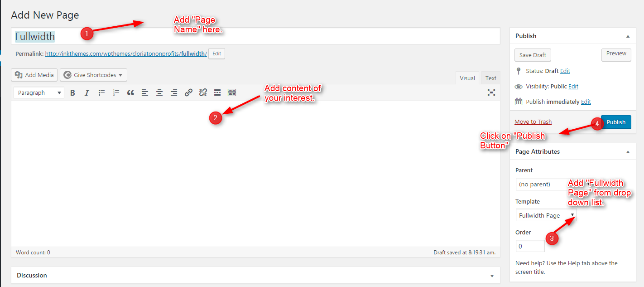Switch to the Text editor tab

(x=490, y=78)
